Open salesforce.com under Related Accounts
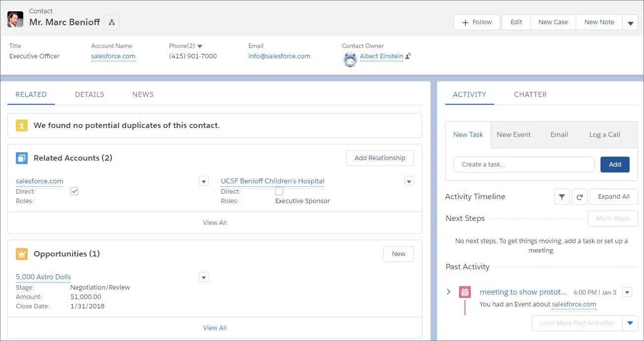Image resolution: width=644 pixels, height=341 pixels. coord(40,181)
